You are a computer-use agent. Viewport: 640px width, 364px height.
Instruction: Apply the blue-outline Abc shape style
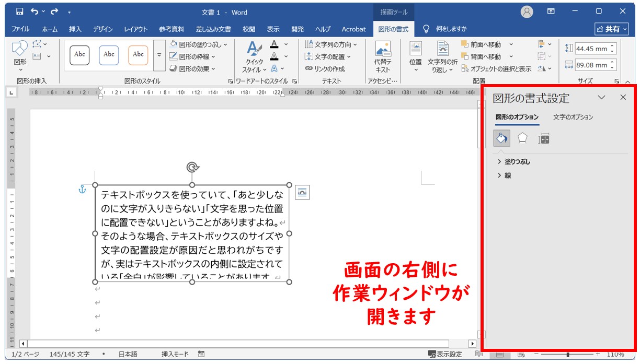click(x=109, y=54)
